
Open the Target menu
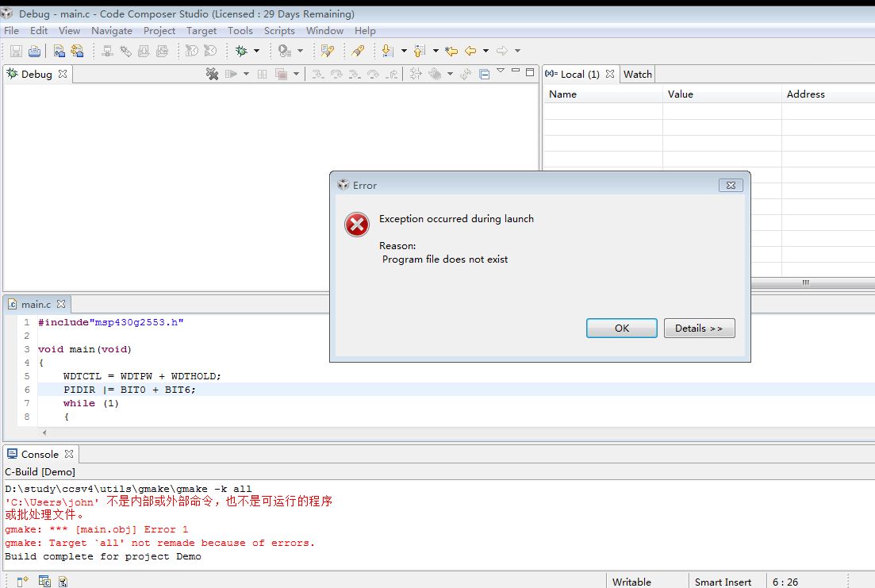point(201,31)
